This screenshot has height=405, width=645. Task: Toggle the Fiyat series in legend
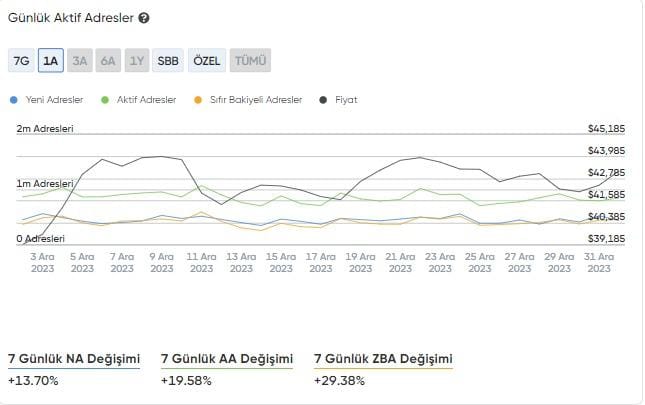tap(347, 100)
